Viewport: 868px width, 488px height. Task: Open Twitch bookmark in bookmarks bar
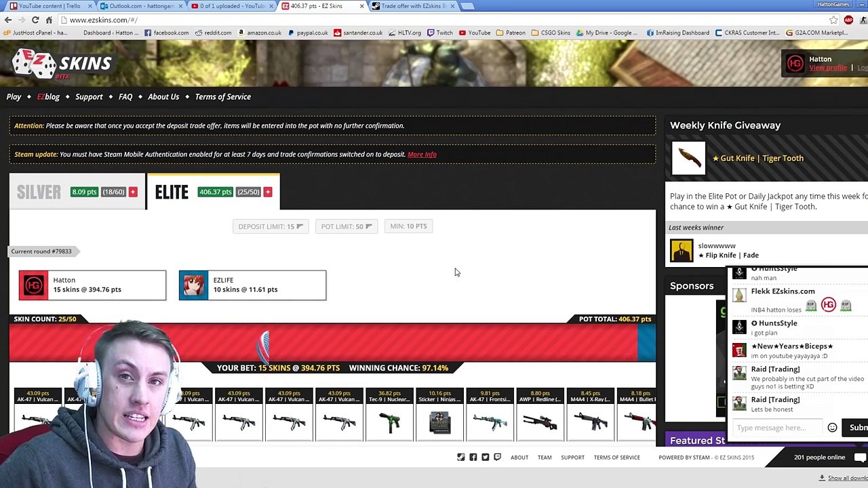(x=439, y=33)
